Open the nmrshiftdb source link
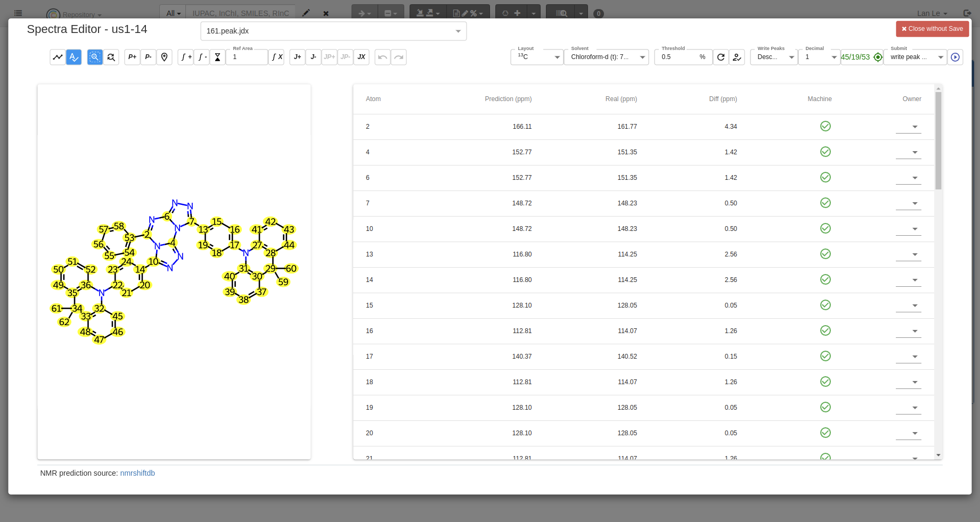980x522 pixels. click(137, 473)
